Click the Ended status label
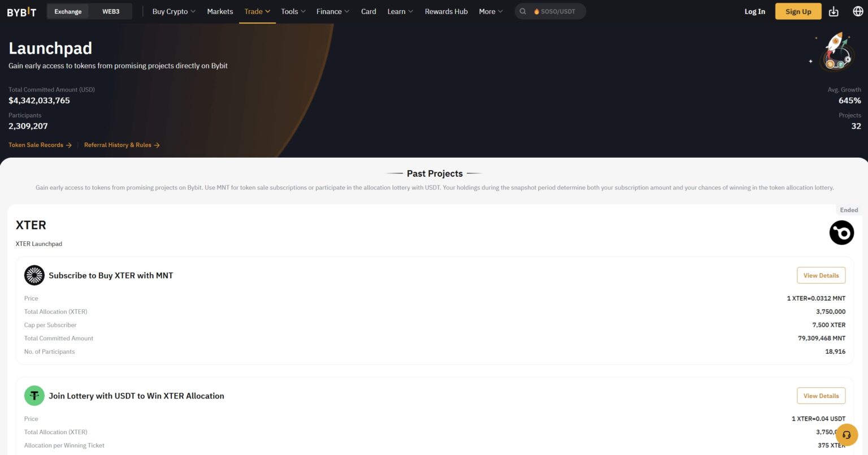 (849, 210)
